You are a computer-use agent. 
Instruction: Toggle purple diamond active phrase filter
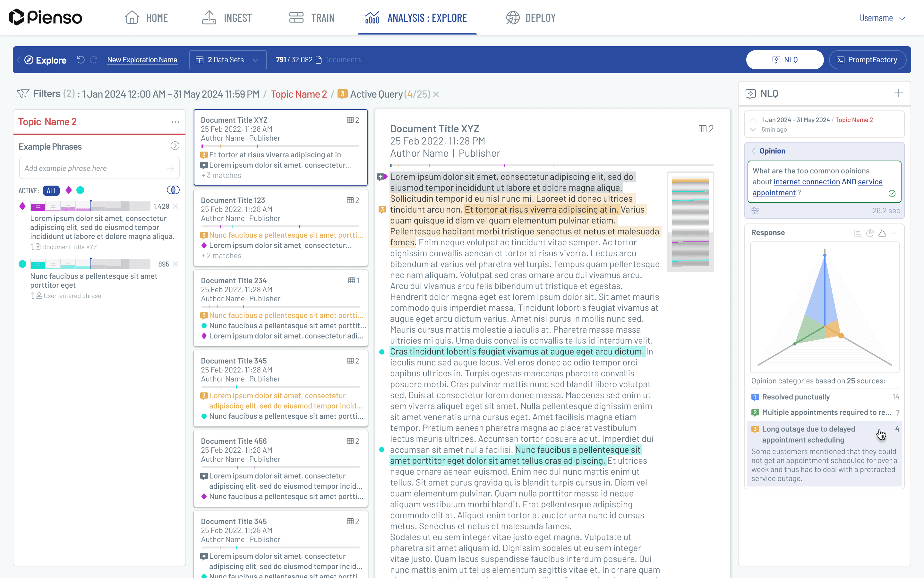click(x=69, y=190)
